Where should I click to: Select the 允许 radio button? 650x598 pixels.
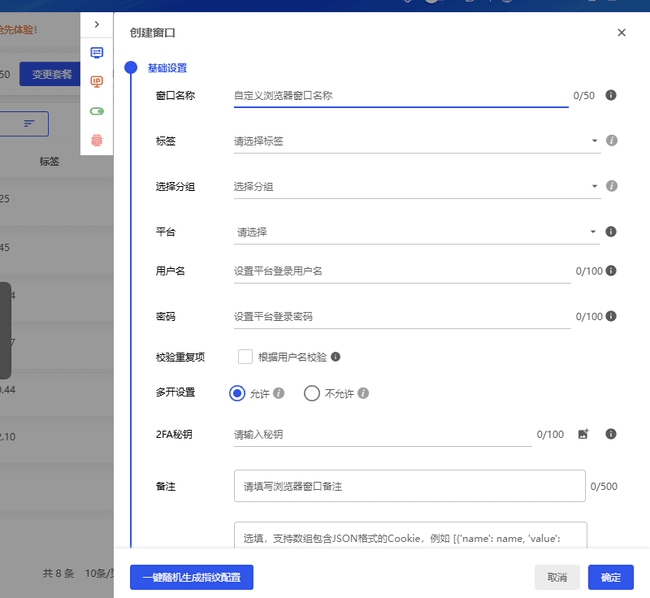click(237, 393)
